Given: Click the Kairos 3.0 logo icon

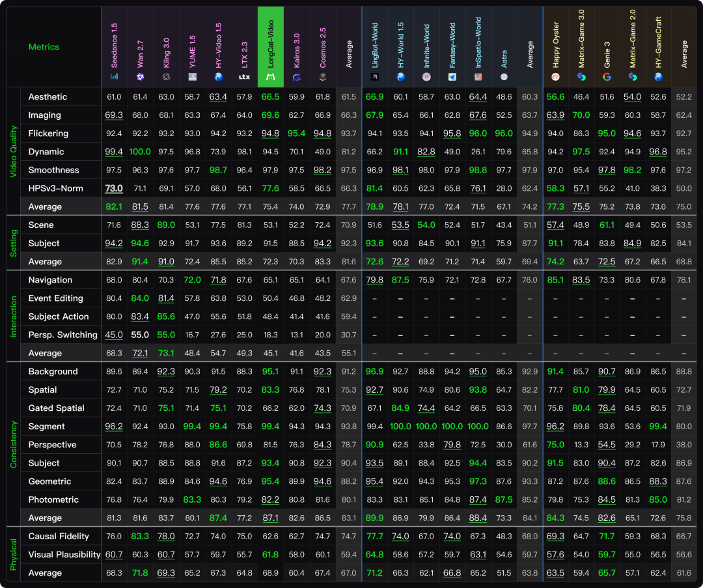Looking at the screenshot, I should click(296, 77).
